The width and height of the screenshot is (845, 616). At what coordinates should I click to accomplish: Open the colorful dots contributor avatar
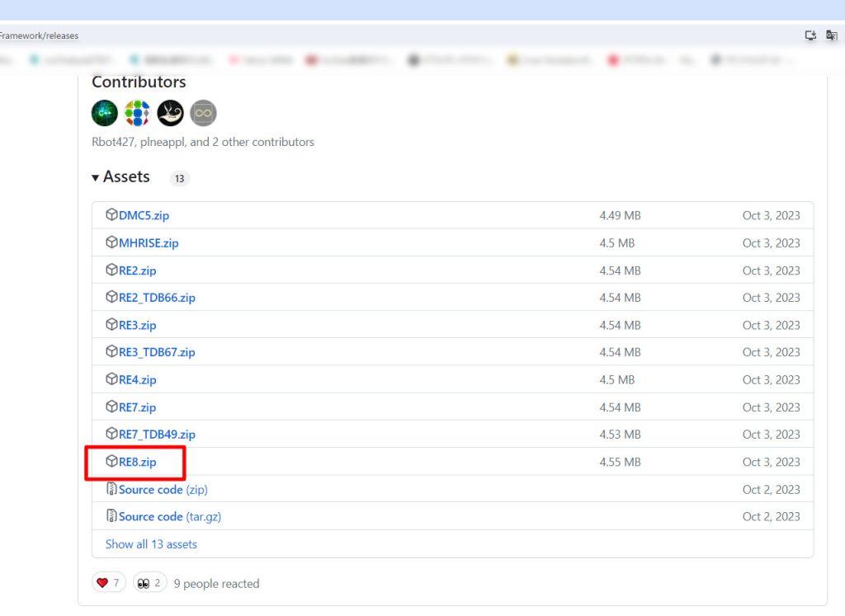[x=138, y=113]
